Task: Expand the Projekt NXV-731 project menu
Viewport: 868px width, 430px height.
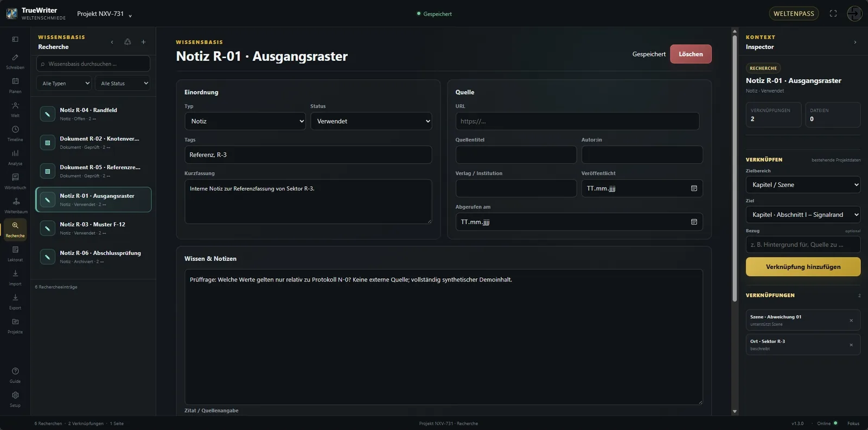Action: pos(104,14)
